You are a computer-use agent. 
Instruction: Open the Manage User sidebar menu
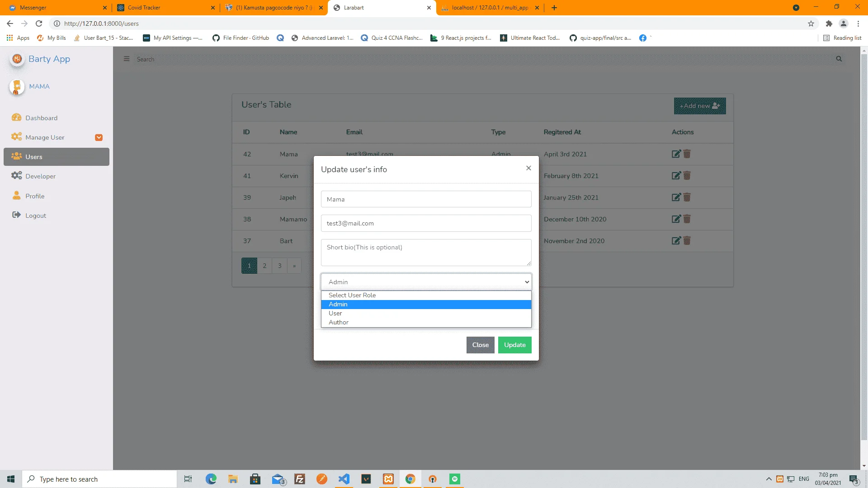click(x=57, y=137)
